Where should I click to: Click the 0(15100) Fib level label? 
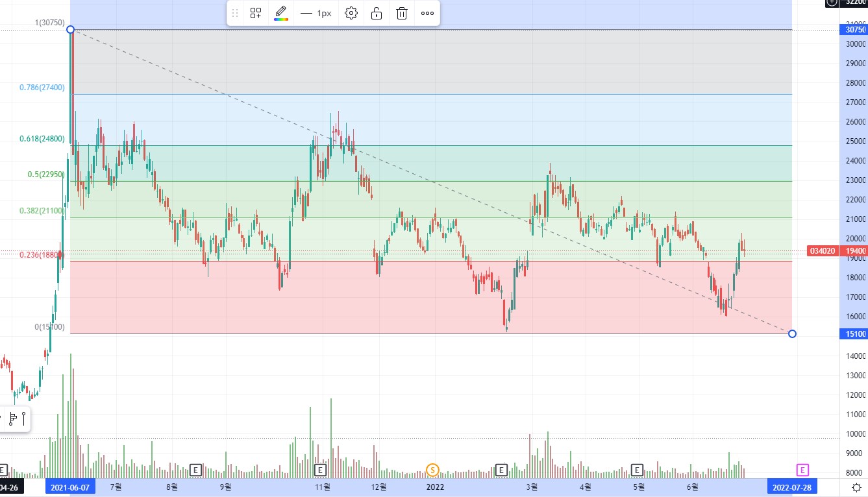pos(49,327)
